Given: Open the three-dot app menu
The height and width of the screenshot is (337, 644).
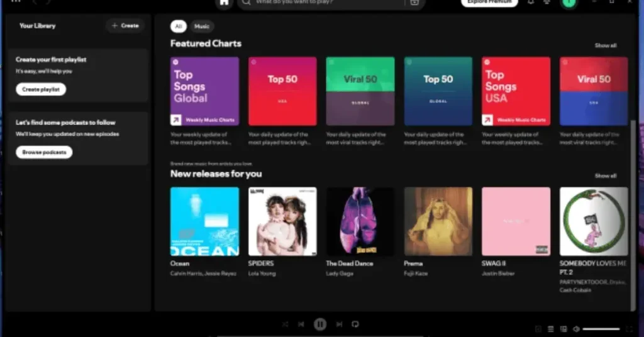Looking at the screenshot, I should [x=16, y=1].
